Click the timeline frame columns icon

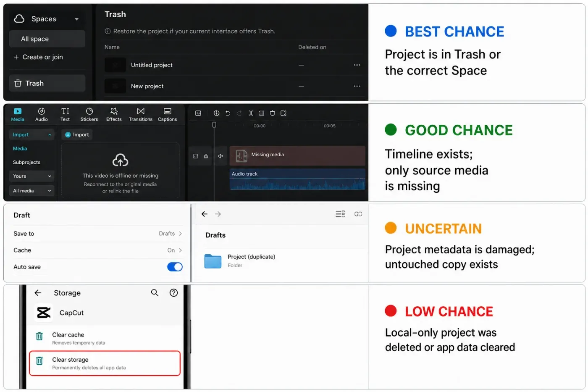(262, 113)
